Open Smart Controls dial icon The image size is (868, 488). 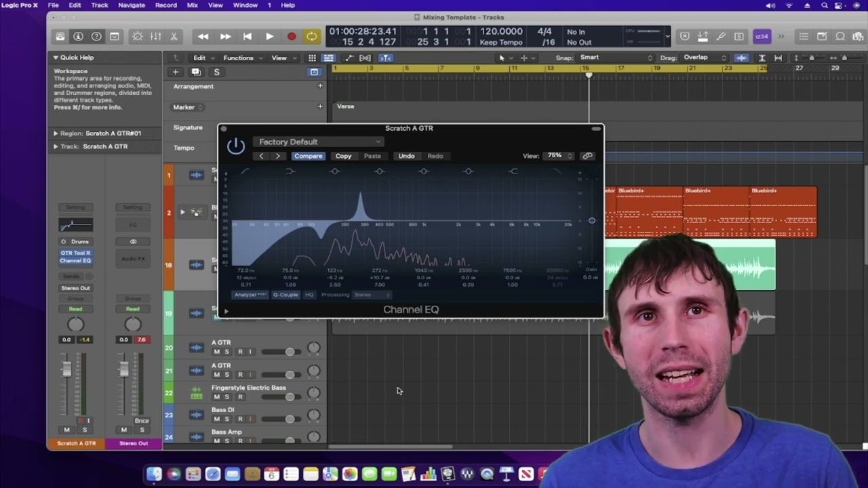pyautogui.click(x=138, y=37)
